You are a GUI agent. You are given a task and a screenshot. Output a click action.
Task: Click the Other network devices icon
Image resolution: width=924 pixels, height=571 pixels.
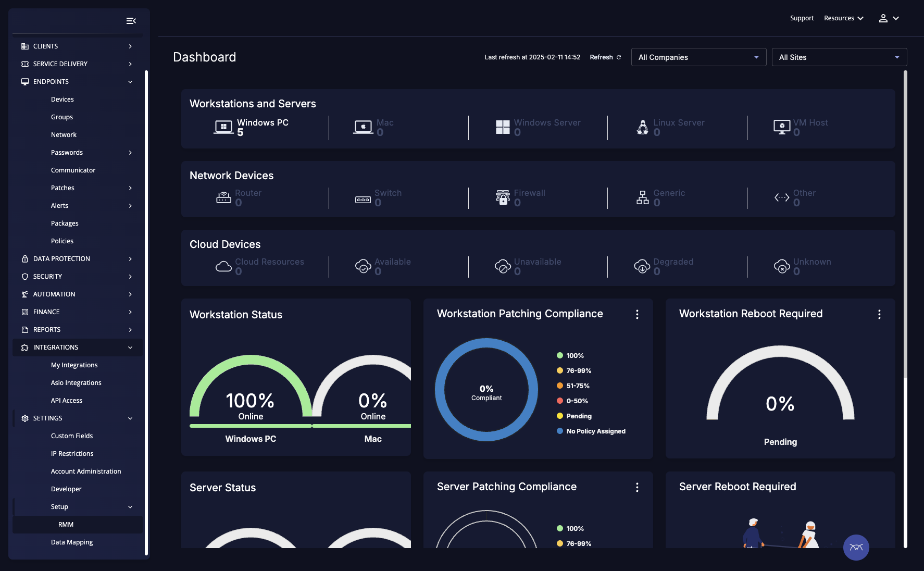(782, 197)
